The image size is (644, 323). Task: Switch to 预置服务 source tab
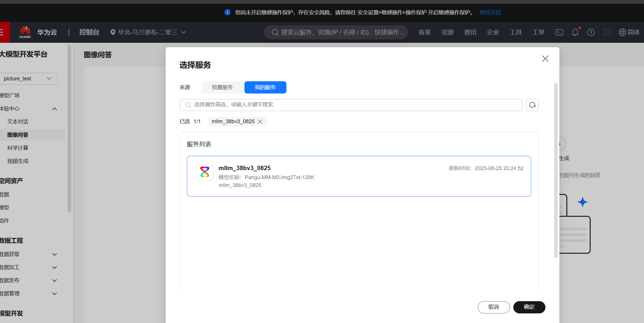point(222,87)
